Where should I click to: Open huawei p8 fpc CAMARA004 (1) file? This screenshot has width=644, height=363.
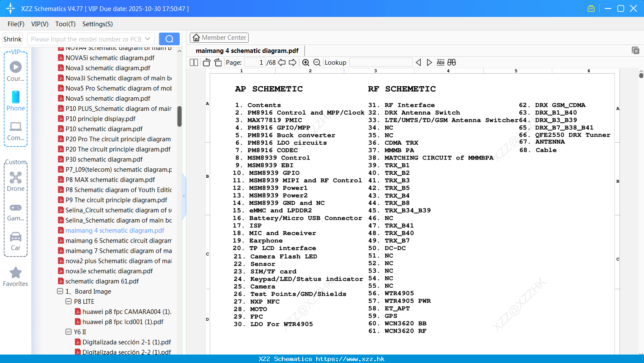click(x=126, y=311)
